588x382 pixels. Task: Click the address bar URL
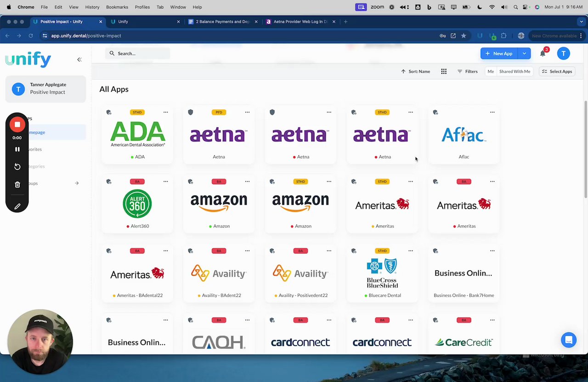click(x=86, y=36)
